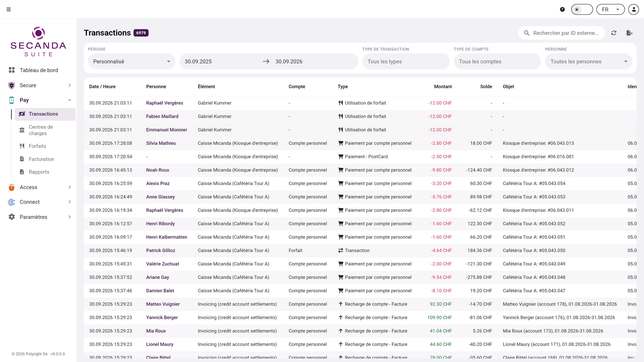Expand the Access menu section
This screenshot has height=362, width=644.
pyautogui.click(x=40, y=187)
